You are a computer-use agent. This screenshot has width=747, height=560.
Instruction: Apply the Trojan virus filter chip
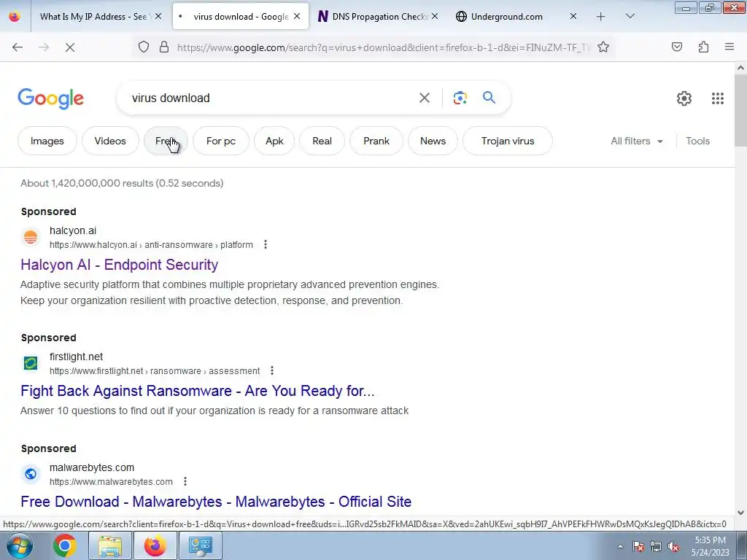tap(508, 141)
